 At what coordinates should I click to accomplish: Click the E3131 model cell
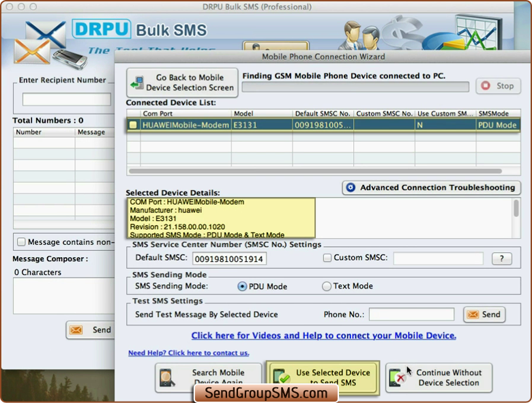coord(262,125)
